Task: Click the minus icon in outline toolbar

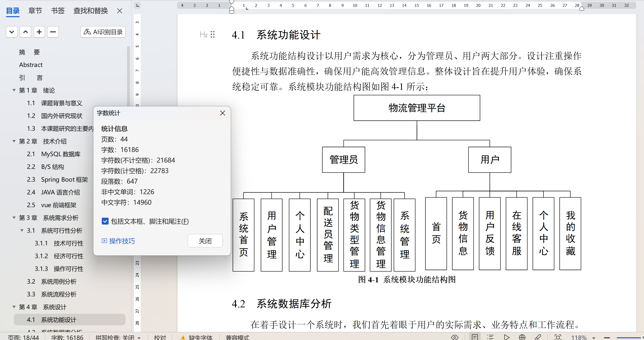Action: click(x=53, y=32)
